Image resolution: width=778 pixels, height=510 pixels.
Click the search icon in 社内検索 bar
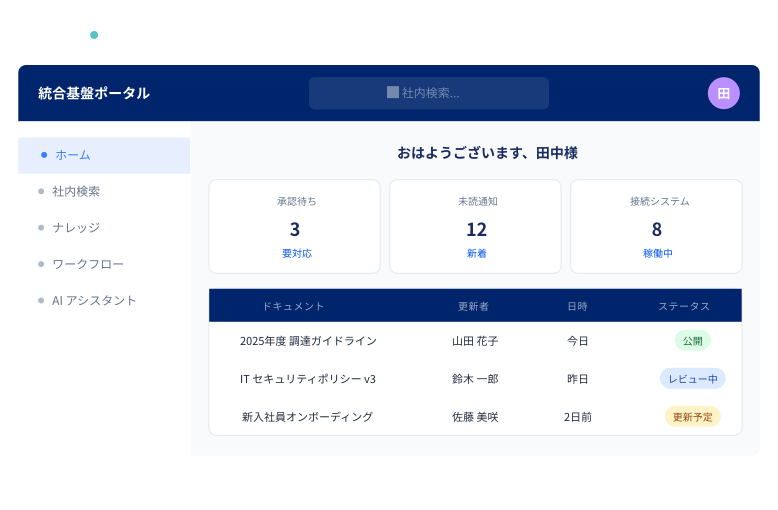coord(393,93)
